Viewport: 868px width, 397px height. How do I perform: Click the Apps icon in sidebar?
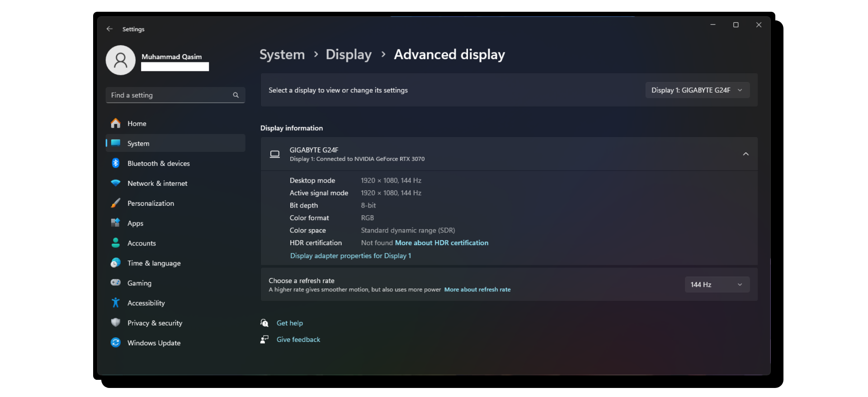pos(116,223)
